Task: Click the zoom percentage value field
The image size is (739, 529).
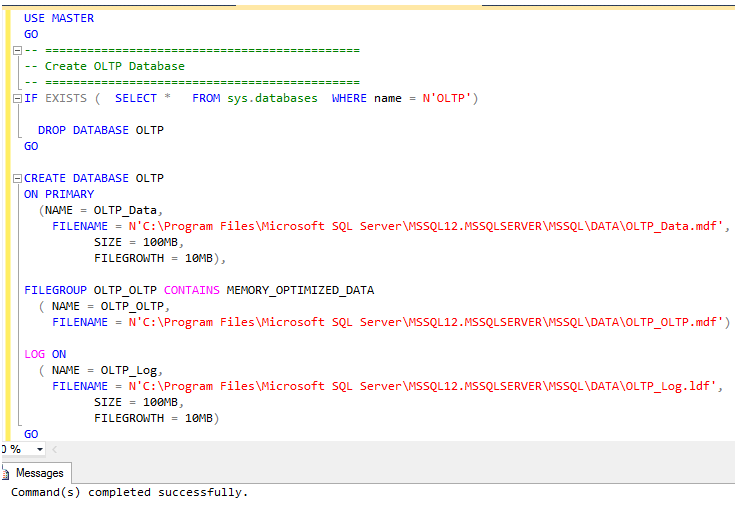Action: click(x=12, y=449)
